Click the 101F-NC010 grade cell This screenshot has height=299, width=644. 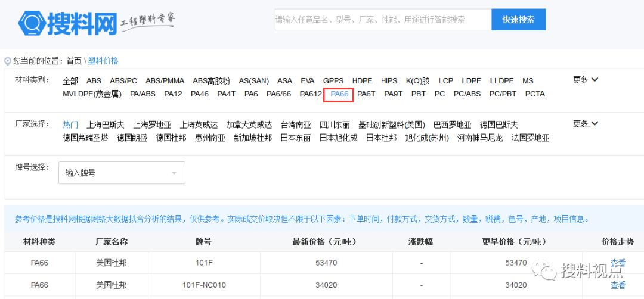204,285
